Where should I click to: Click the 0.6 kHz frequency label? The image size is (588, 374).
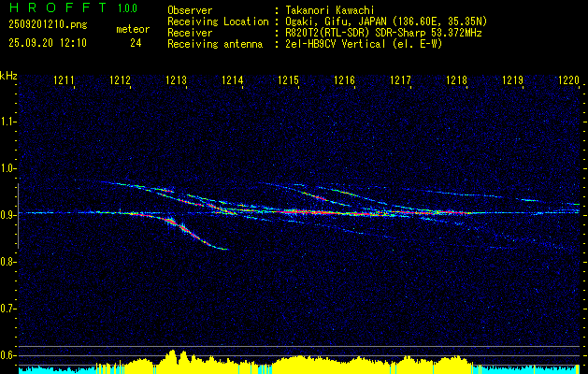coord(7,355)
